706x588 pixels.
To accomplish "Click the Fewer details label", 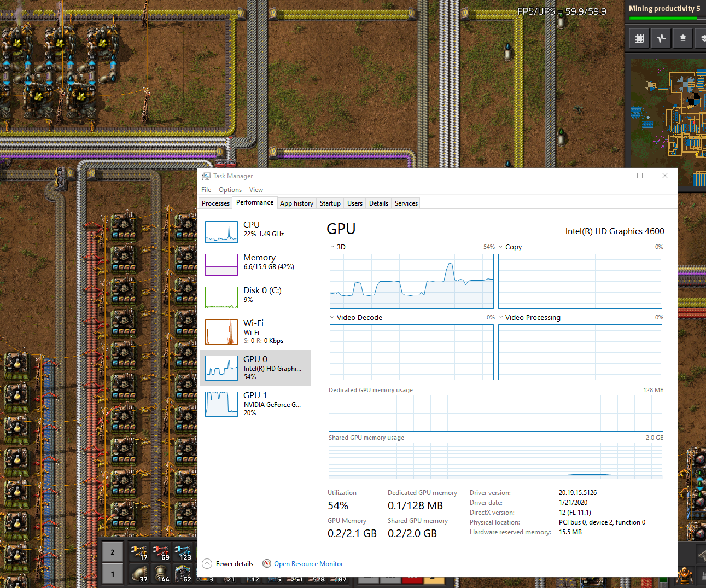I will point(235,564).
